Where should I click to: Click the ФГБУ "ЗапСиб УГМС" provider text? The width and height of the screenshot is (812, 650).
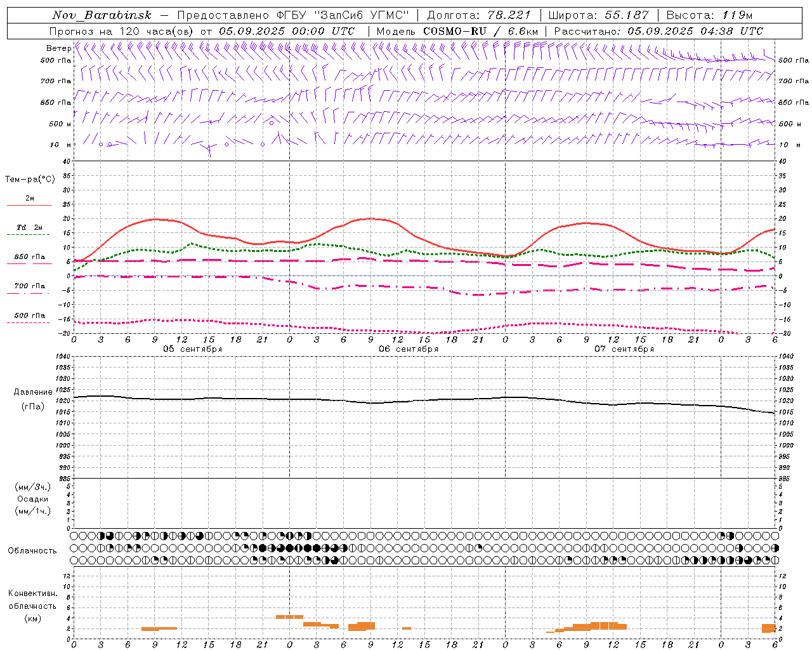pyautogui.click(x=343, y=15)
